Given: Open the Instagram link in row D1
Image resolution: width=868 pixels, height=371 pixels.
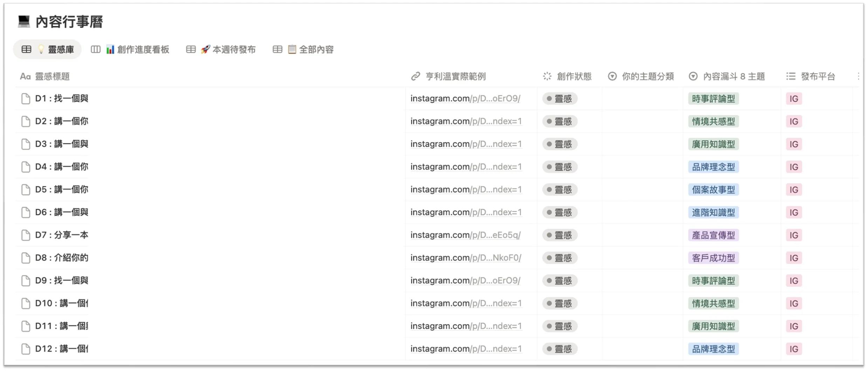Looking at the screenshot, I should 465,99.
